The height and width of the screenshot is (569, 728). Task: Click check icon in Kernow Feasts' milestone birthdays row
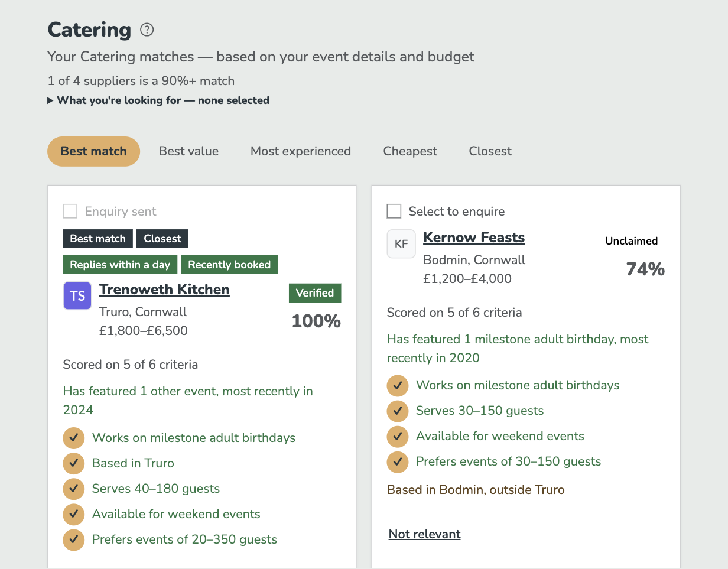[398, 385]
